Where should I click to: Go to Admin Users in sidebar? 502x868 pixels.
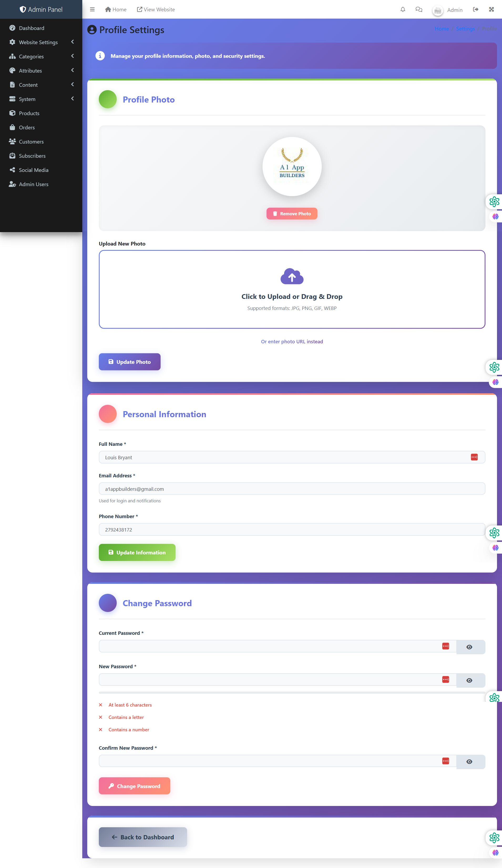pos(33,184)
